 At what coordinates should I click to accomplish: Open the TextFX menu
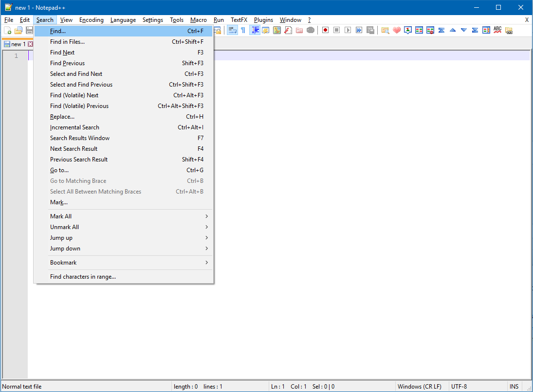coord(239,20)
